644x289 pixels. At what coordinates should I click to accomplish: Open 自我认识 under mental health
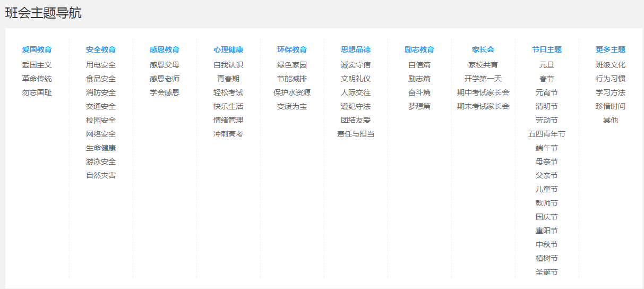[228, 65]
